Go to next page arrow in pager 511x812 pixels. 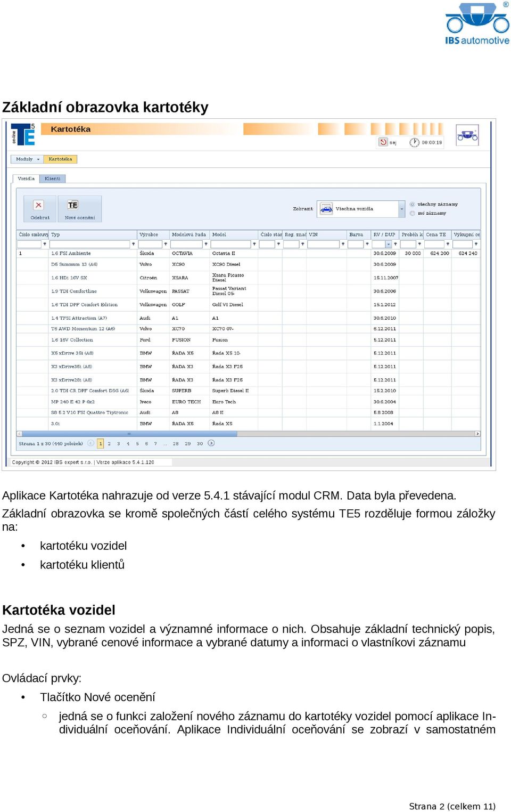click(x=211, y=443)
